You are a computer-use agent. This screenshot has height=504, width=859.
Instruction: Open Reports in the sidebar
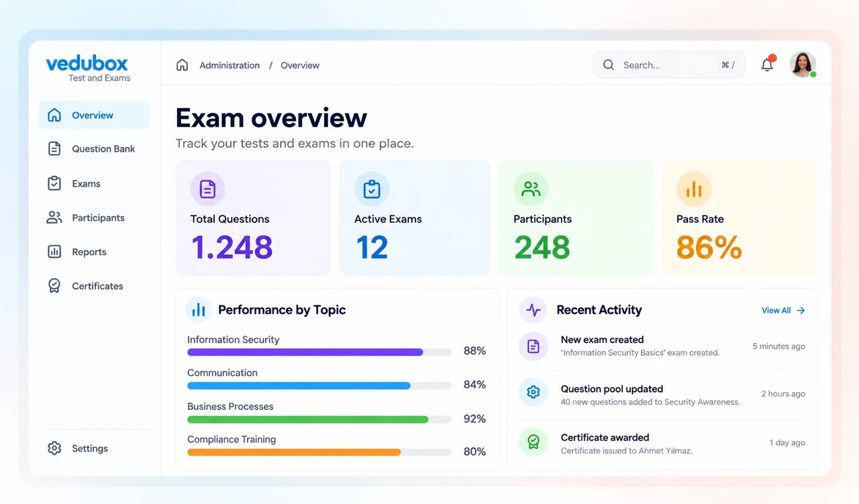(95, 252)
